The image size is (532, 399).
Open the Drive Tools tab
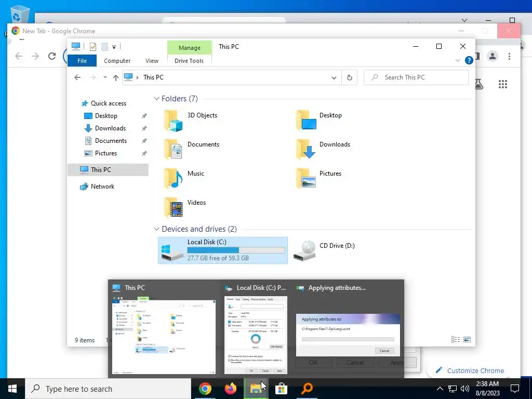(x=189, y=61)
